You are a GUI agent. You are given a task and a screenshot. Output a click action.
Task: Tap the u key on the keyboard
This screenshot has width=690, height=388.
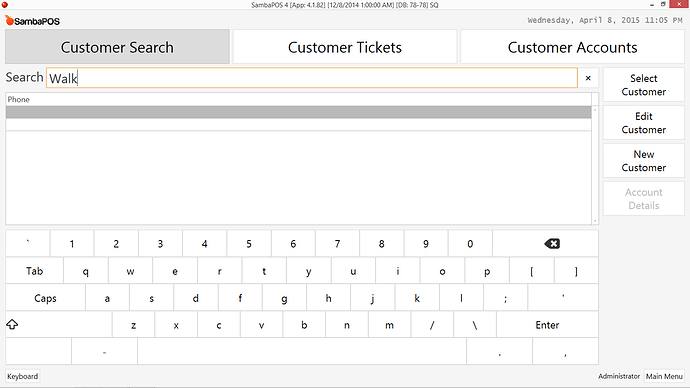[x=353, y=271]
